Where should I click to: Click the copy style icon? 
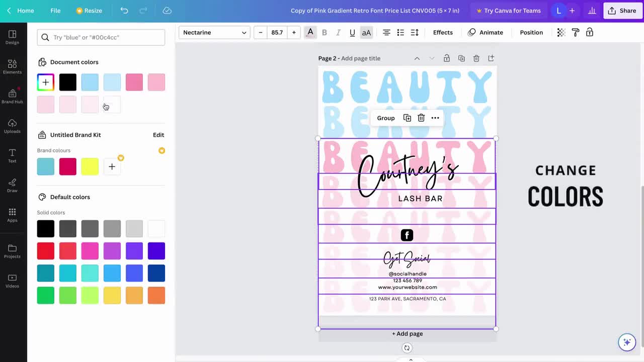[x=575, y=32]
